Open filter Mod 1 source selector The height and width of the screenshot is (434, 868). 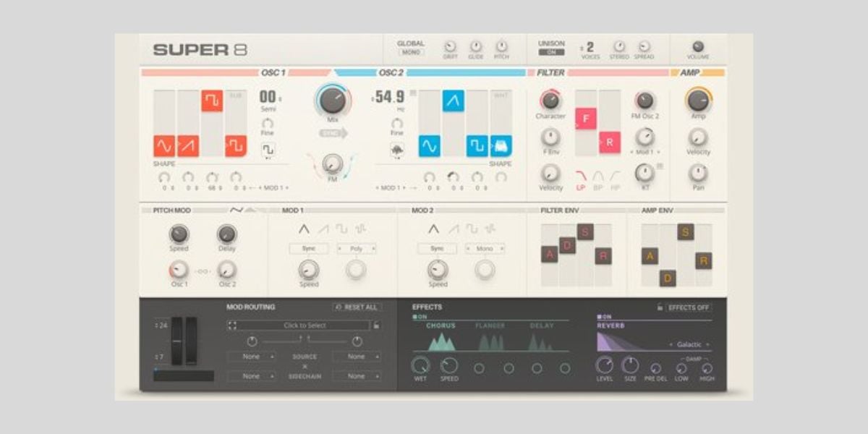pos(644,153)
